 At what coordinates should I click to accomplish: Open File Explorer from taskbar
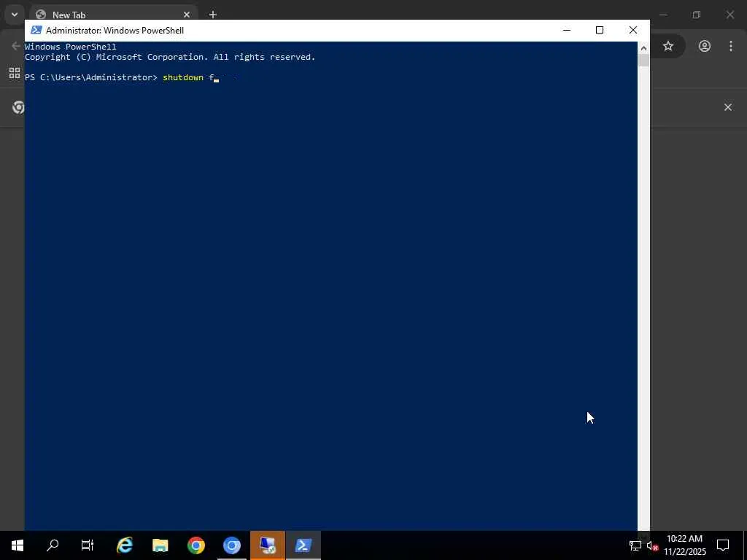160,545
